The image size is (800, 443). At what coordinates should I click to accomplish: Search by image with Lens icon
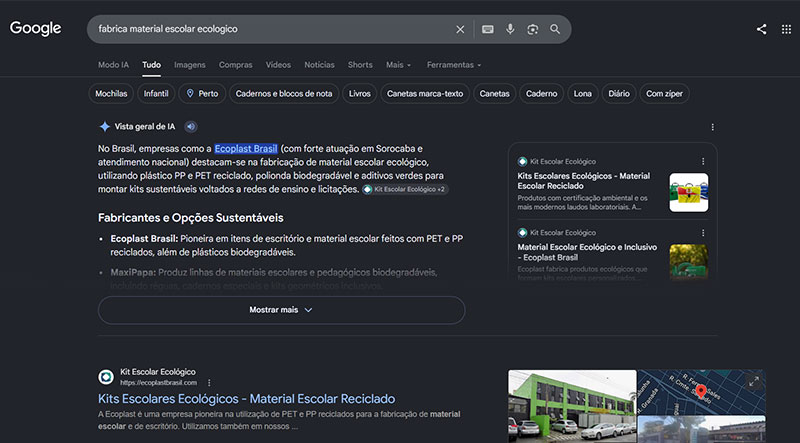click(533, 30)
